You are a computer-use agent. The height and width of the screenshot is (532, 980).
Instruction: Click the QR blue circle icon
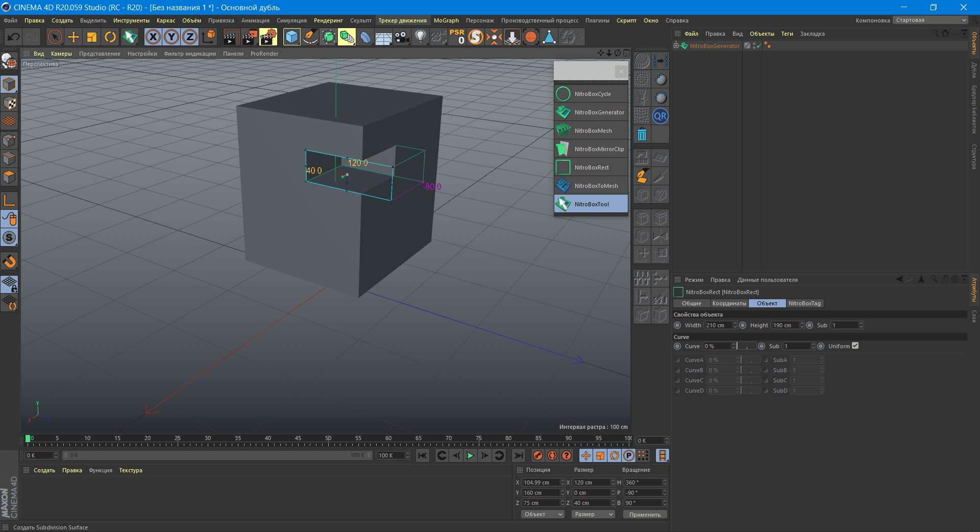point(660,116)
